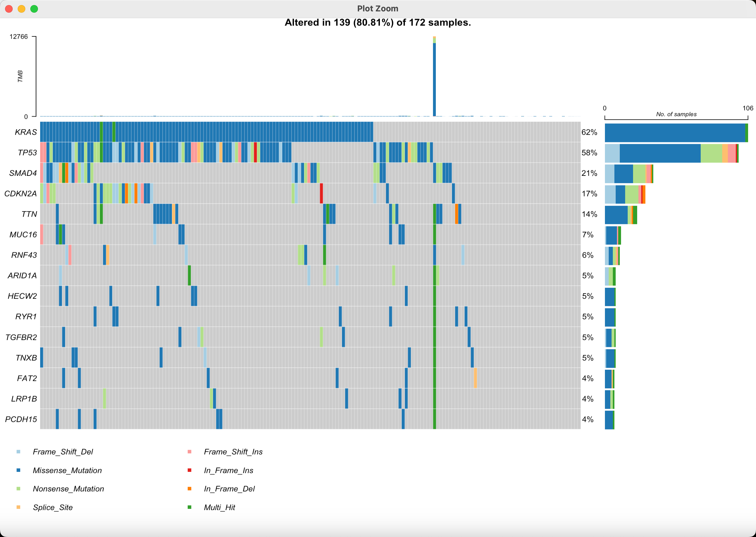The width and height of the screenshot is (756, 537).
Task: Click the KRAS 62% percentage label
Action: tap(589, 132)
